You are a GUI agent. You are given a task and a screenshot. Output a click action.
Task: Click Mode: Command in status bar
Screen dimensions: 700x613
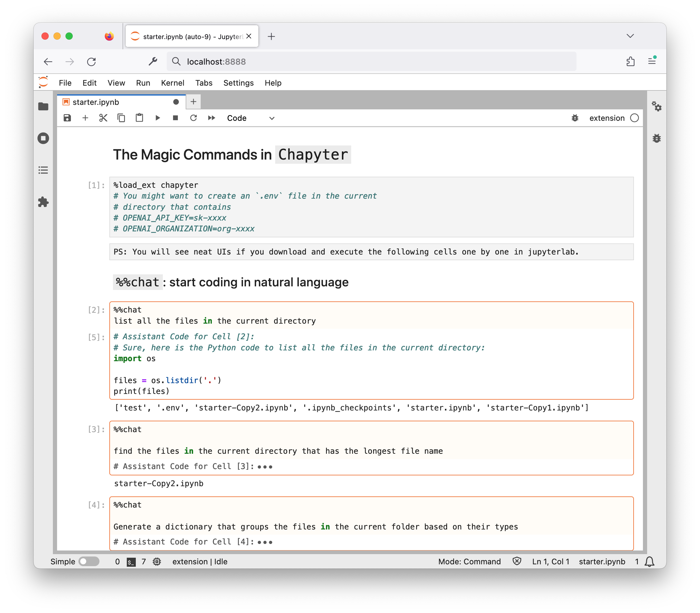click(470, 562)
